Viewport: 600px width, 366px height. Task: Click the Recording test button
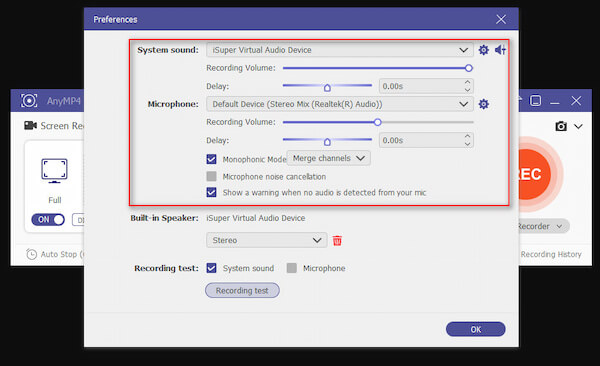242,291
